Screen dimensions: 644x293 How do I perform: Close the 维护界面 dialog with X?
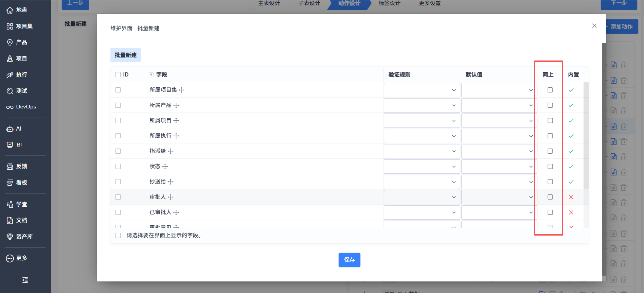coord(594,26)
